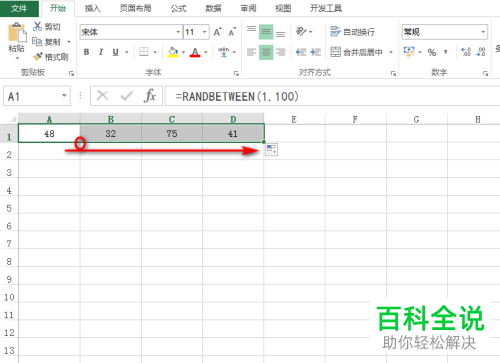The image size is (500, 363).
Task: Switch to the Data tab
Action: pos(213,8)
